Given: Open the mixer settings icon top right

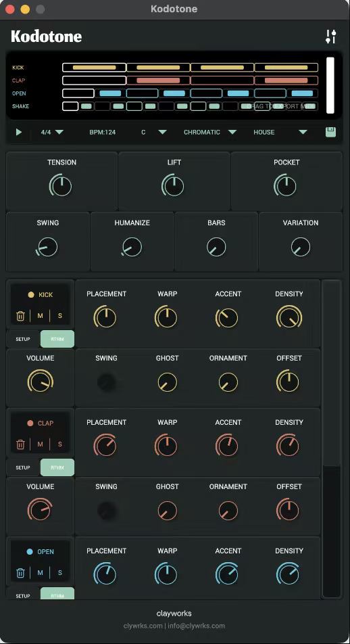Looking at the screenshot, I should point(330,37).
